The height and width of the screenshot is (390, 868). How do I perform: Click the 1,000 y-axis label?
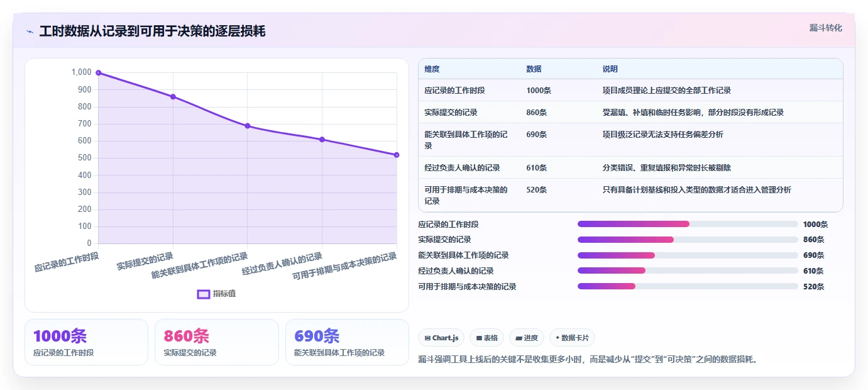coord(82,72)
